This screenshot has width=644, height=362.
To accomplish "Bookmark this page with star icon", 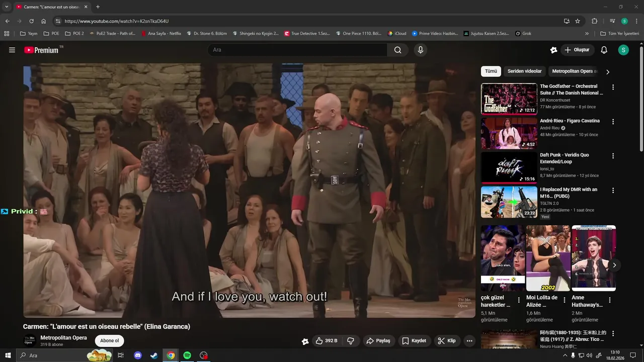I will (x=578, y=21).
